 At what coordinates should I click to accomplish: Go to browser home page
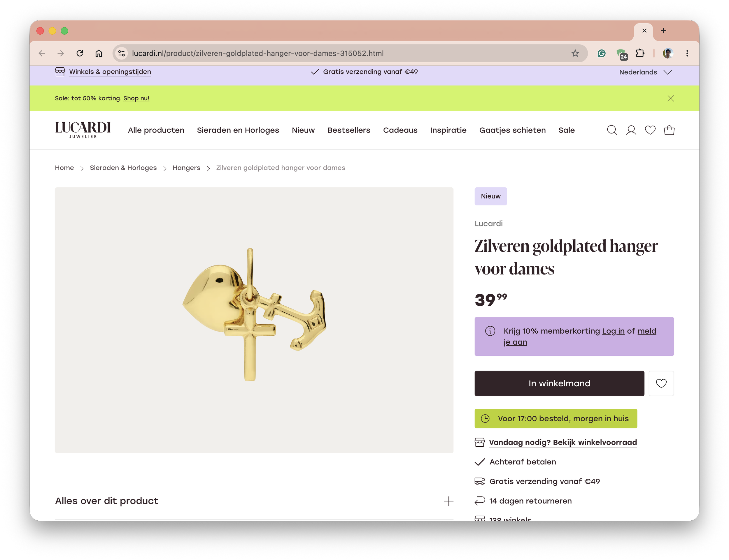pyautogui.click(x=99, y=53)
